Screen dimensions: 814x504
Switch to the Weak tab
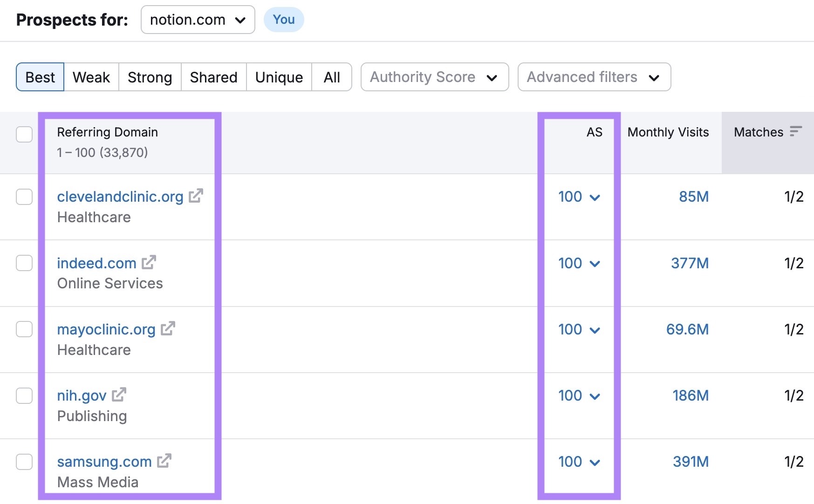[x=91, y=77]
